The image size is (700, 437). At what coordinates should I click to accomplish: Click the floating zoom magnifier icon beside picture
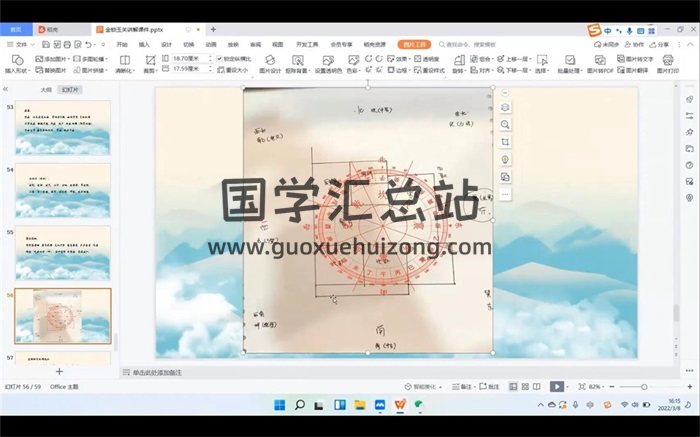click(x=505, y=125)
